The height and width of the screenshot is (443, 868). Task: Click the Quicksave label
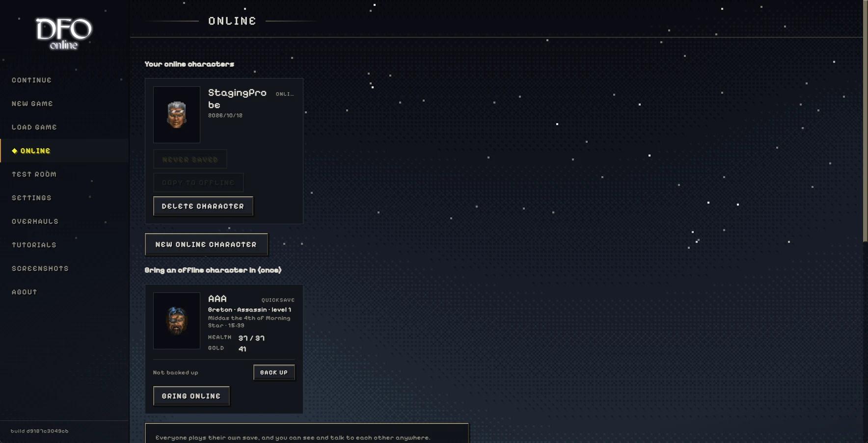click(x=278, y=300)
